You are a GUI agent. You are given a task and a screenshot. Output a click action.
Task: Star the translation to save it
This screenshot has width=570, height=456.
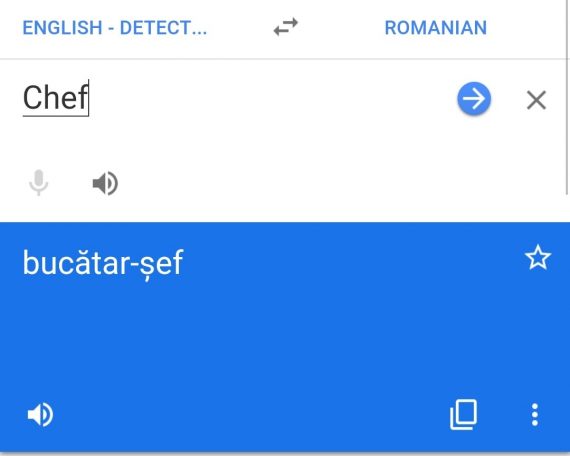(x=538, y=257)
